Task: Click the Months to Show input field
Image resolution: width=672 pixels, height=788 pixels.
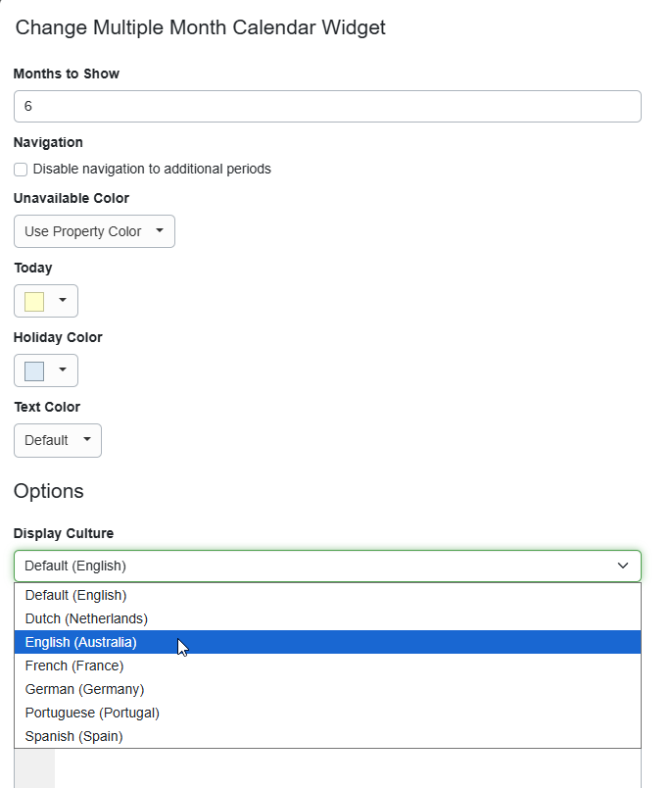Action: point(327,107)
